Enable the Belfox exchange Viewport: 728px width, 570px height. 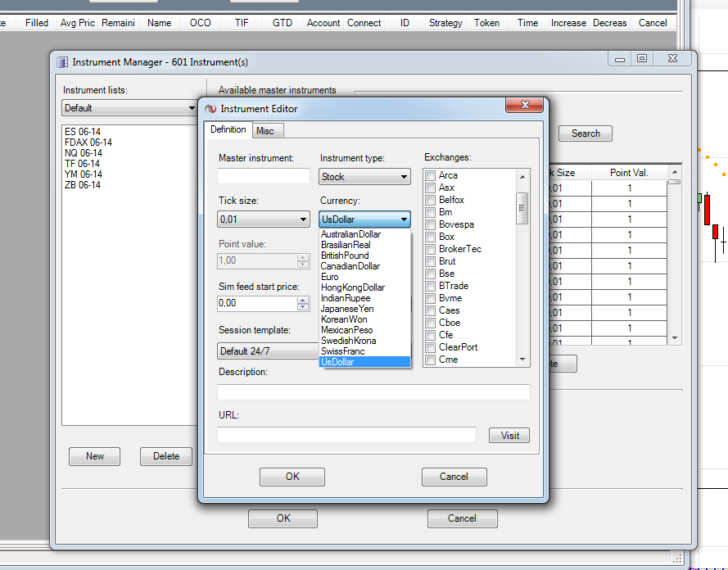pyautogui.click(x=431, y=200)
